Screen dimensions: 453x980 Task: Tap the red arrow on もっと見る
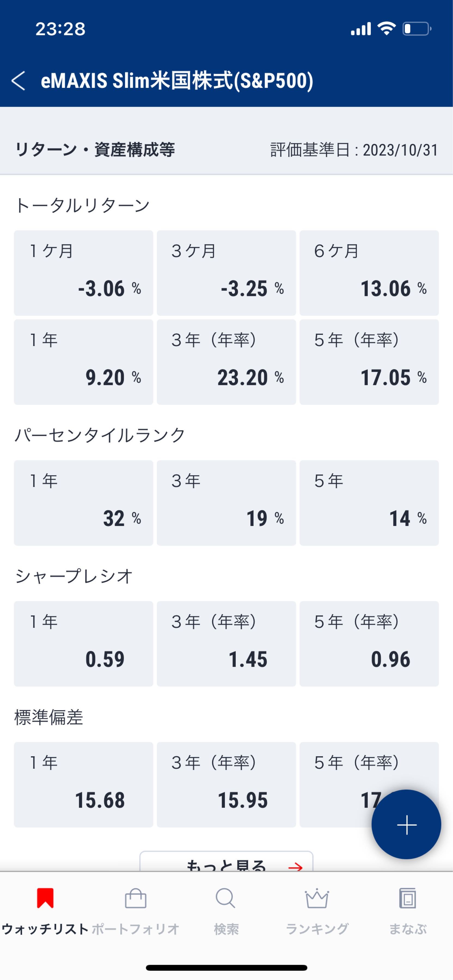(x=295, y=867)
